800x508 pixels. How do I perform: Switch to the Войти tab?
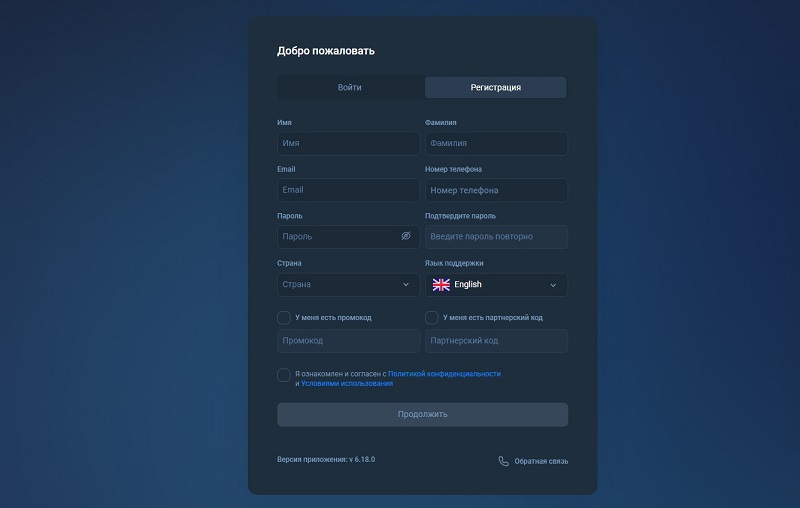point(350,88)
